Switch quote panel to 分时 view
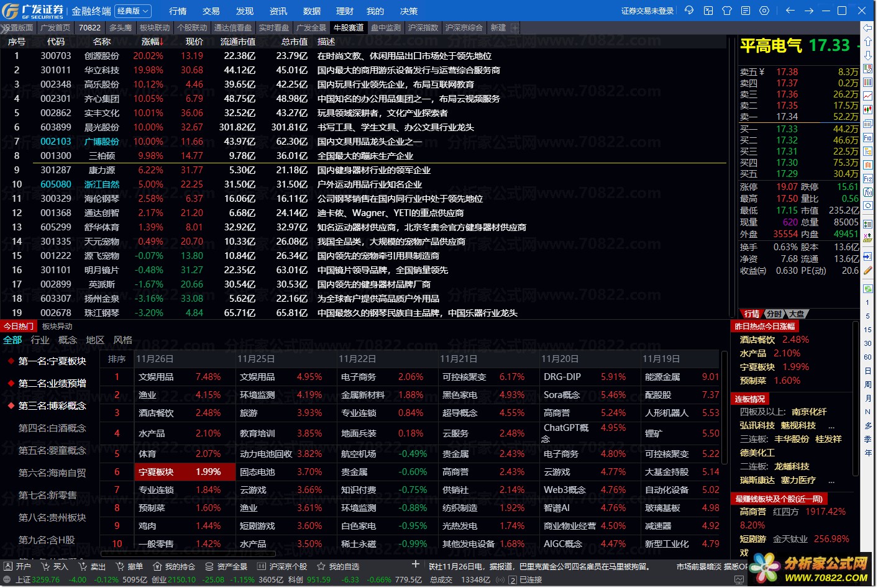 pos(774,314)
